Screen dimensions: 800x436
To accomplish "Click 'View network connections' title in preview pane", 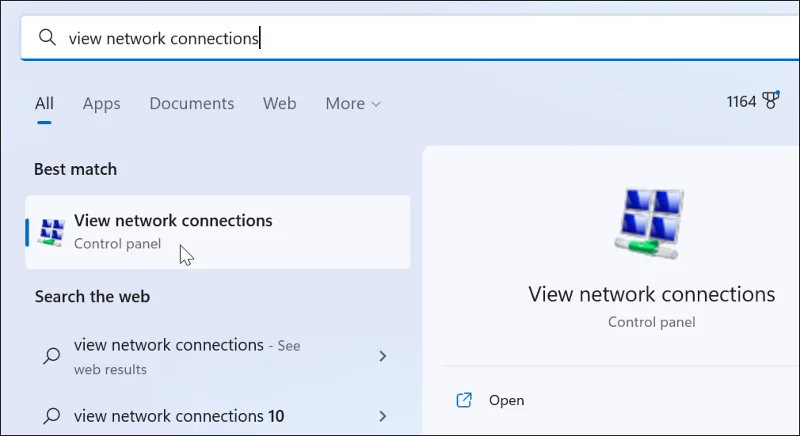I will [652, 294].
